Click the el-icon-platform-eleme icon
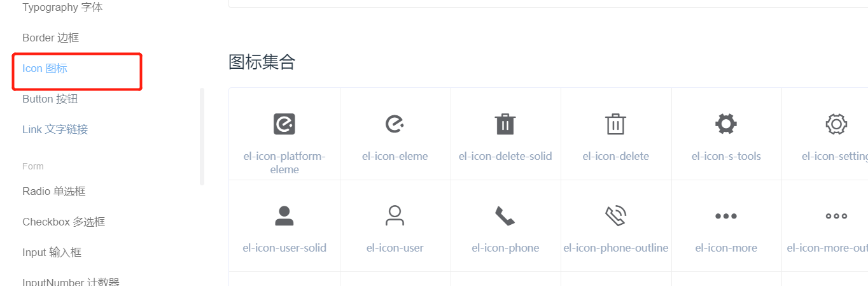Viewport: 868px width, 286px height. click(x=284, y=124)
